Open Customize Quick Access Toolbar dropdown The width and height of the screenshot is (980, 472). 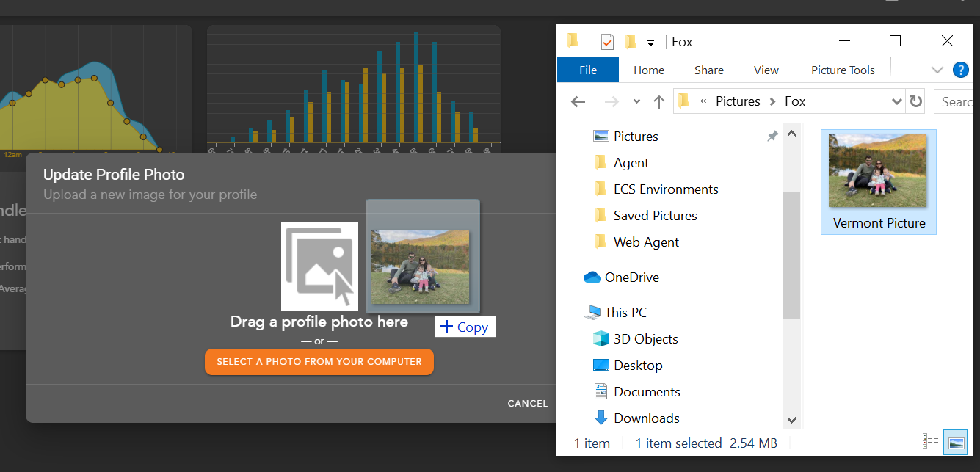pyautogui.click(x=650, y=43)
